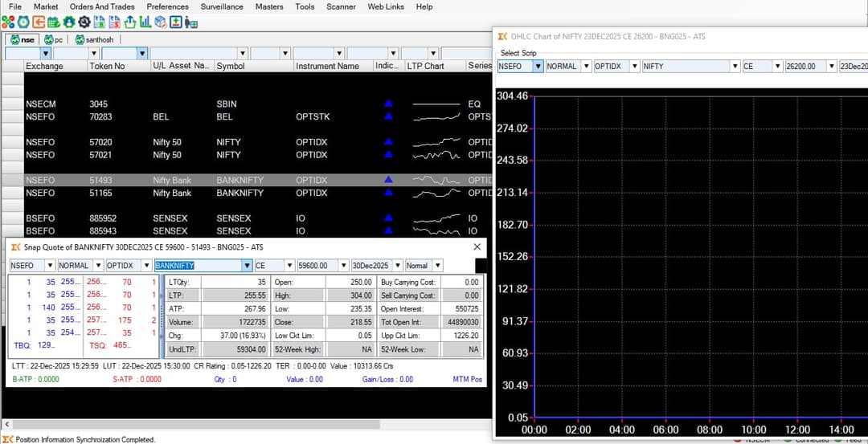Viewport: 868px width, 444px height.
Task: Close the Snap Quote window
Action: point(477,247)
